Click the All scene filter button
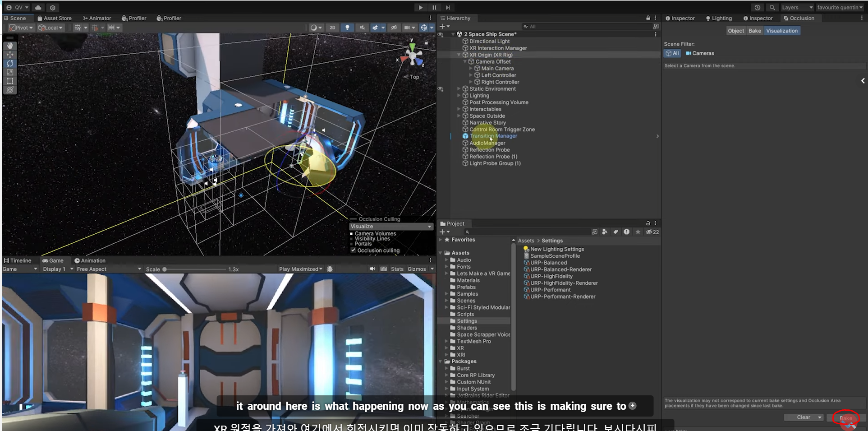Viewport: 868px width, 431px height. 672,53
